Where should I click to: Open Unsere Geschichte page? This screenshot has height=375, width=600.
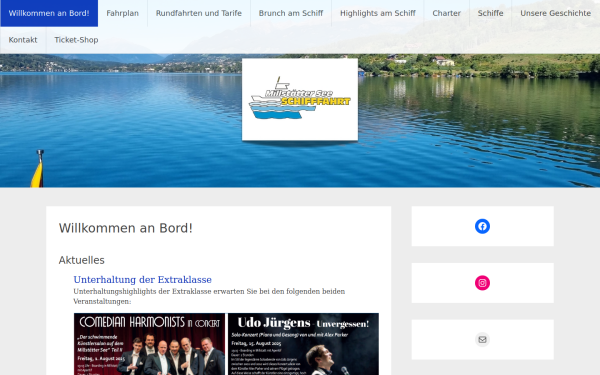[555, 13]
